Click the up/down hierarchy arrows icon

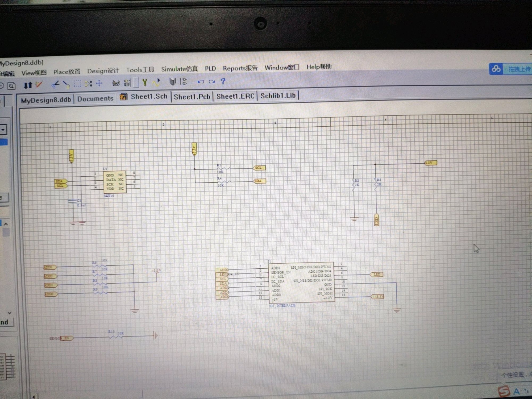tap(28, 85)
